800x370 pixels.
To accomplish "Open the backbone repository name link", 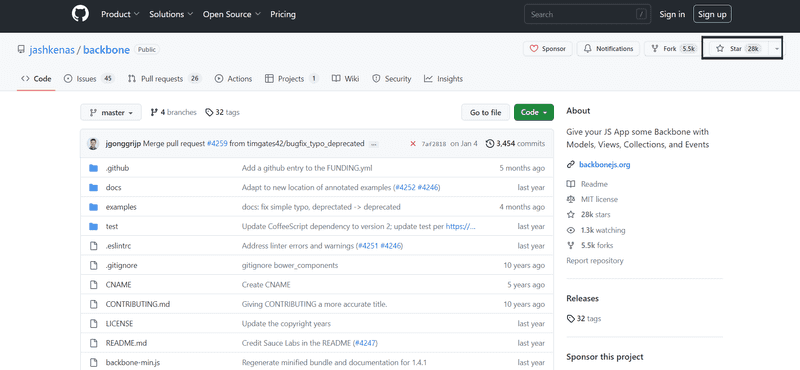I will click(x=106, y=50).
